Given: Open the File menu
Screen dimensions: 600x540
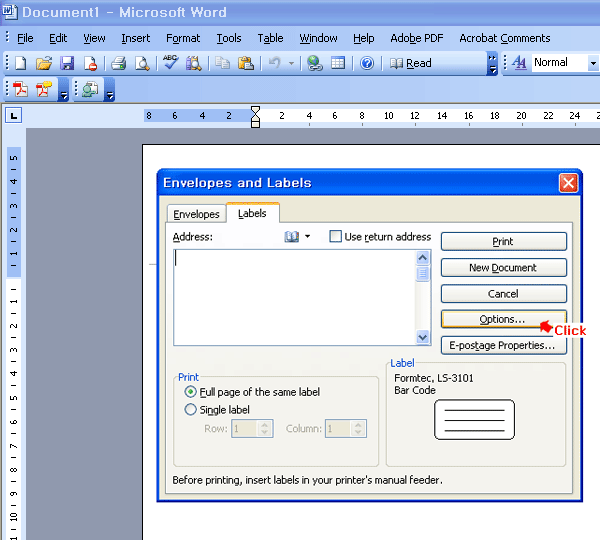Looking at the screenshot, I should click(25, 38).
